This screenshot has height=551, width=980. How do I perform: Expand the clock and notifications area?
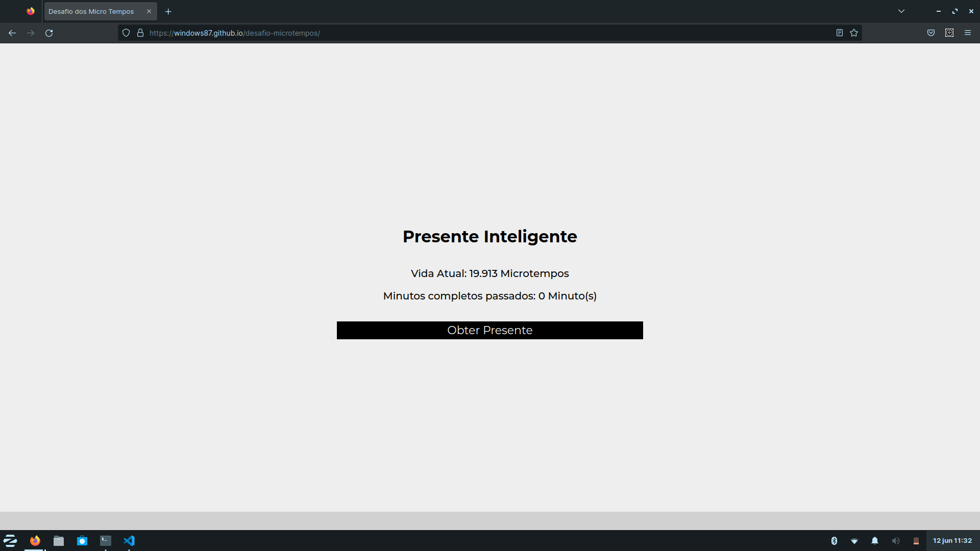tap(952, 540)
